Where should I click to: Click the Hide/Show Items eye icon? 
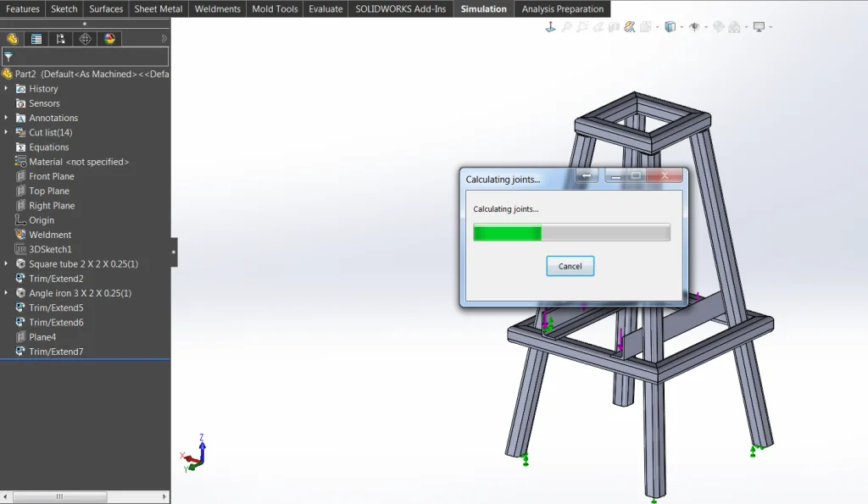[x=694, y=27]
